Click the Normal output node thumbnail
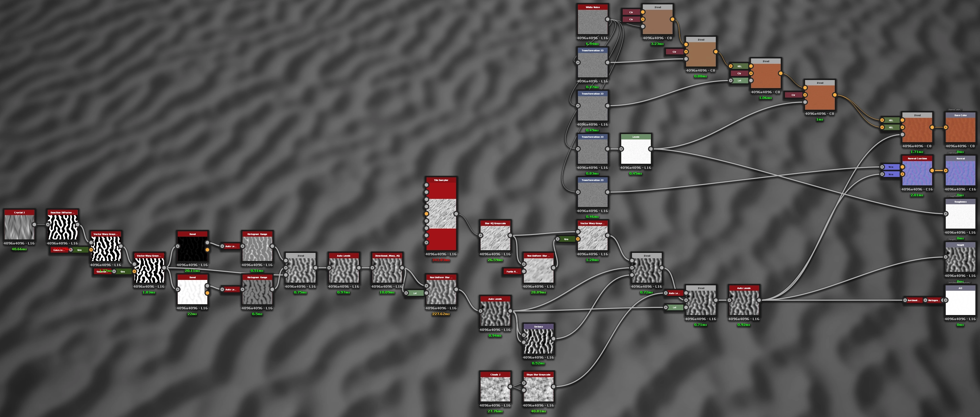 pyautogui.click(x=960, y=173)
